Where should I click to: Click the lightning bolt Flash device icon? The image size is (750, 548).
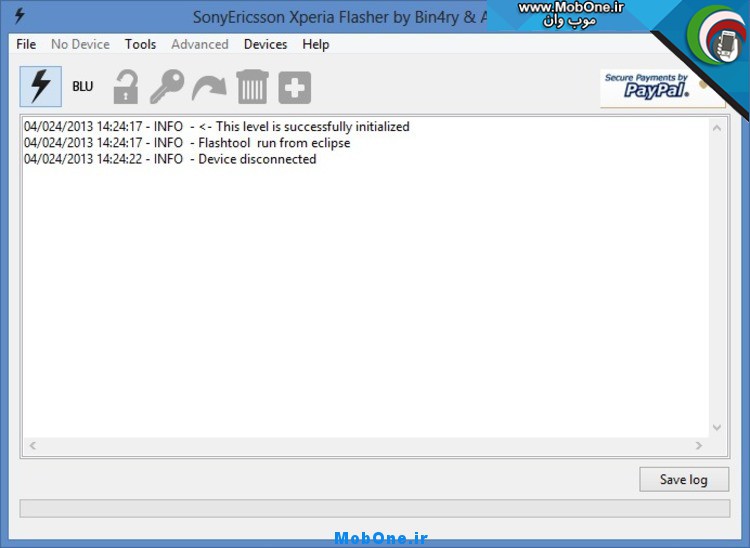pos(40,87)
